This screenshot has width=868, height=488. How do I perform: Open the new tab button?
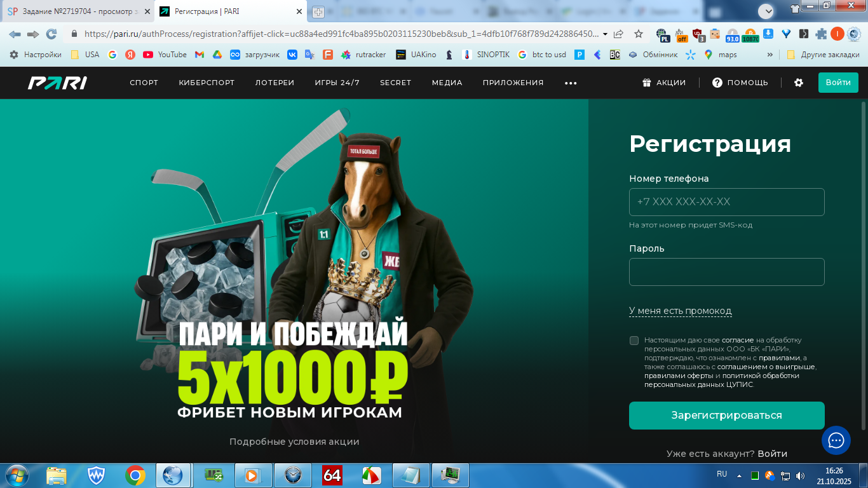tap(318, 12)
